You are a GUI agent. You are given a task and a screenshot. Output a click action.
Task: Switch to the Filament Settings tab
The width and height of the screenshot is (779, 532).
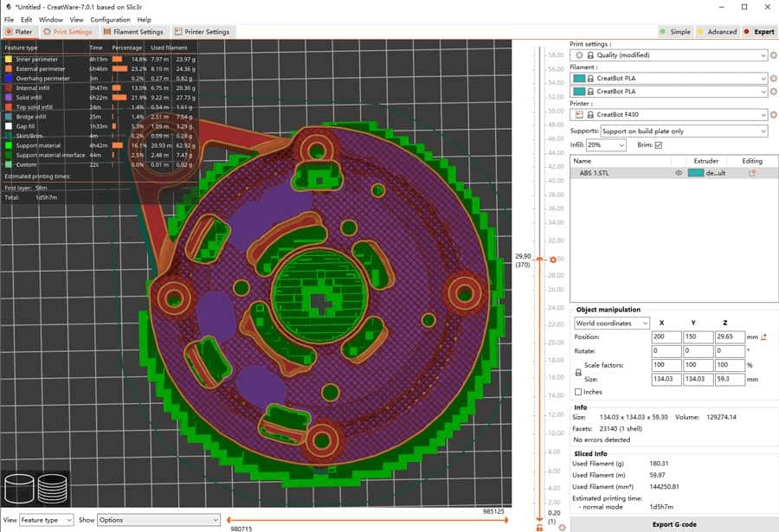(133, 32)
